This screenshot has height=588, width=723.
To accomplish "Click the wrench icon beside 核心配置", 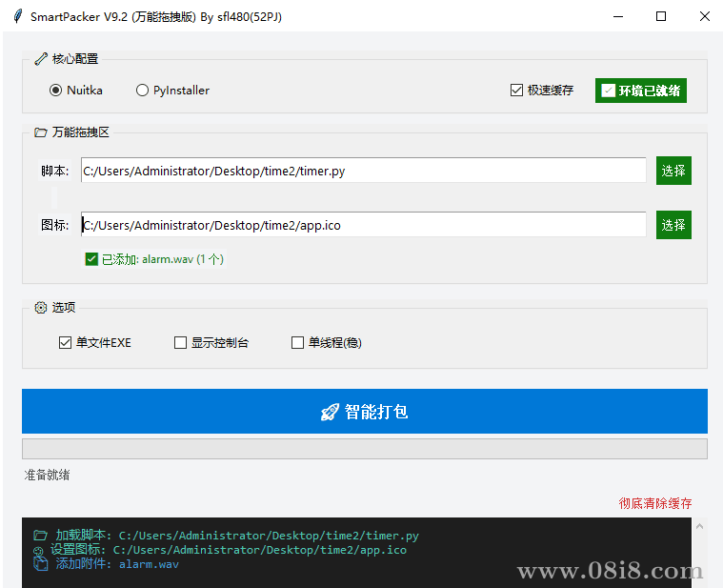I will click(41, 59).
